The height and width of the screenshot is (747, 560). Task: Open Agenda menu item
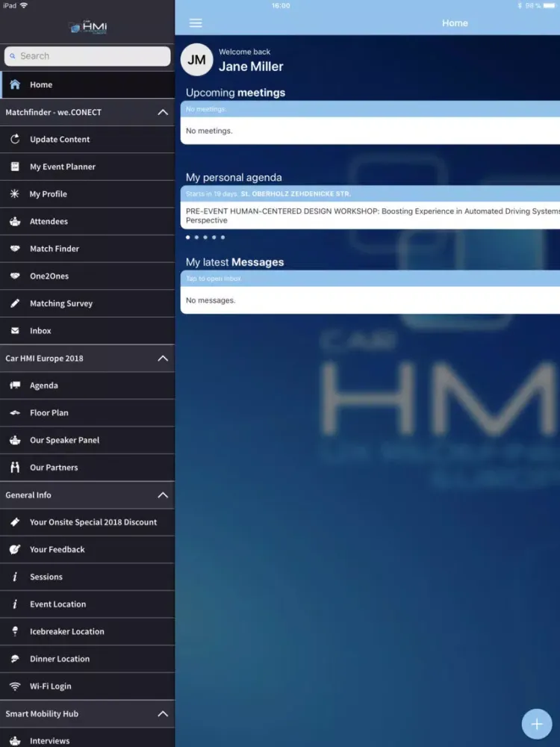pos(87,385)
